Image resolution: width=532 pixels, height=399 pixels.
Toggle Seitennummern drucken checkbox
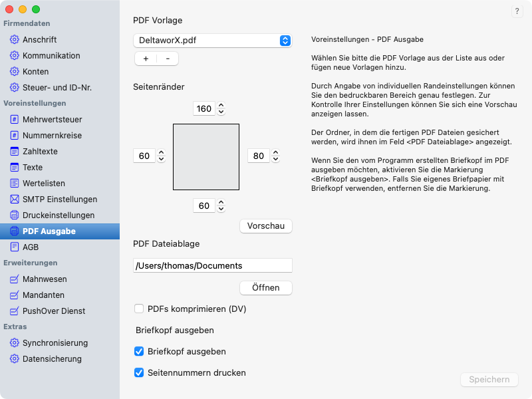coord(139,372)
